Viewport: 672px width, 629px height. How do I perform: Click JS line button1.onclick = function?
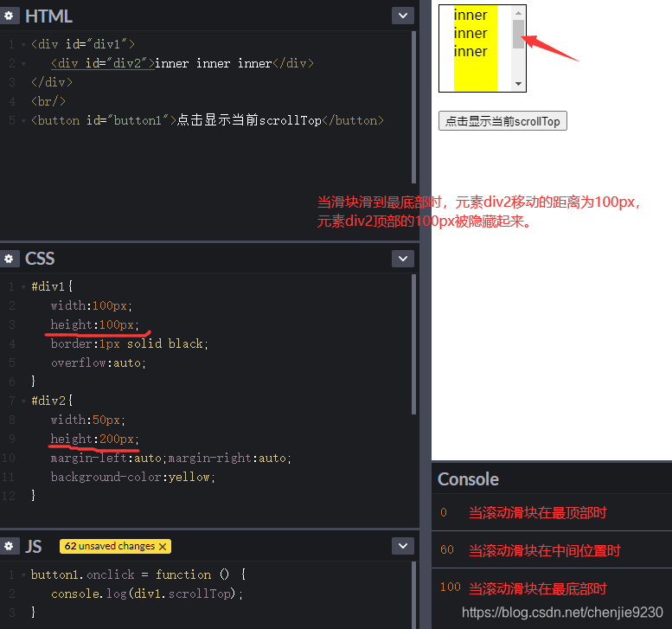[138, 574]
